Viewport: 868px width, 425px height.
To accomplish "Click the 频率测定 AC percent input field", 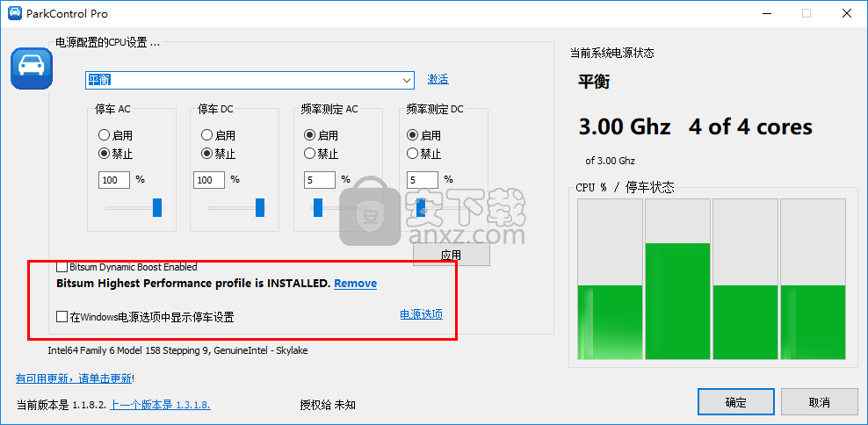I will (x=320, y=180).
